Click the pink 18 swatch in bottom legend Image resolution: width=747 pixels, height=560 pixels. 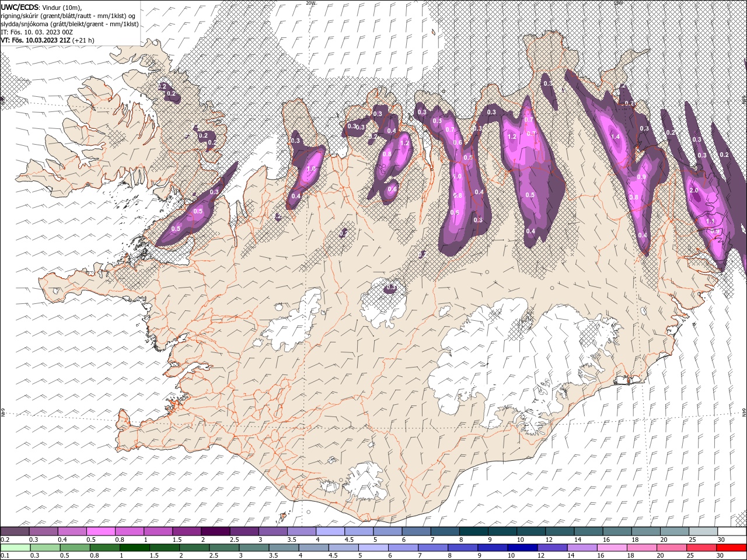click(641, 548)
